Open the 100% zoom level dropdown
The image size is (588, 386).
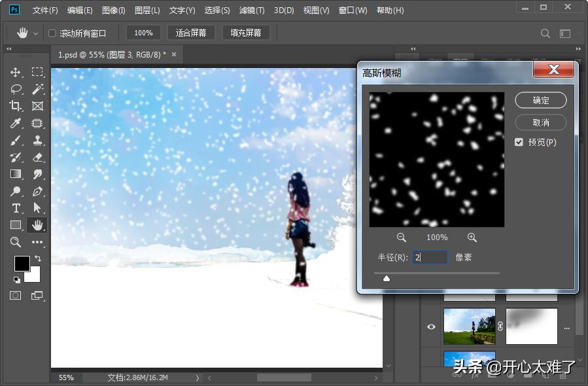click(x=143, y=33)
